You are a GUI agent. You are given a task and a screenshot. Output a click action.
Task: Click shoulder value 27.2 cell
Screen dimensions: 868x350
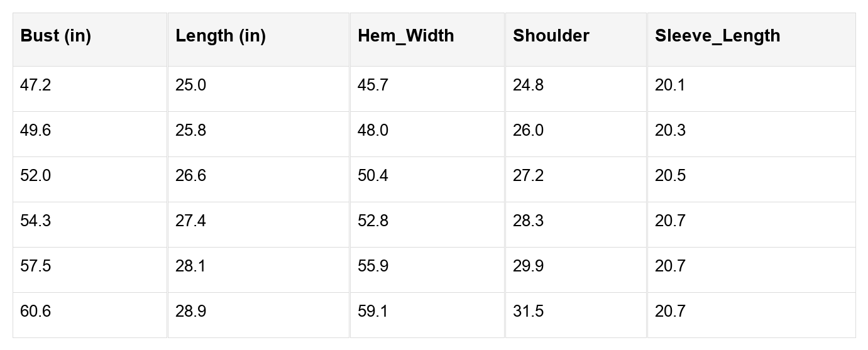click(528, 176)
